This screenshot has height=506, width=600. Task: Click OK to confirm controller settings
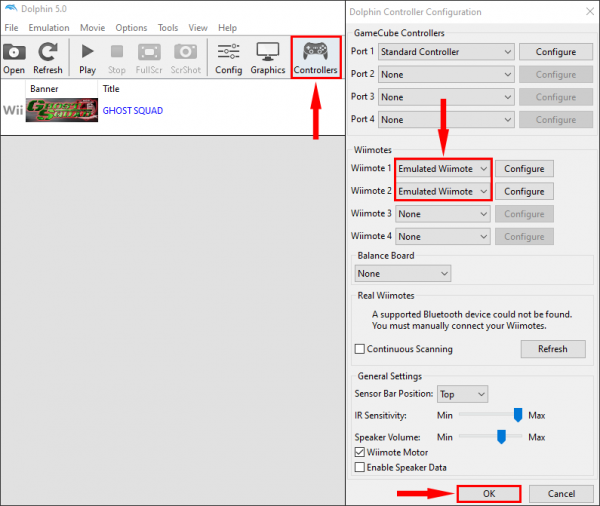[x=488, y=493]
